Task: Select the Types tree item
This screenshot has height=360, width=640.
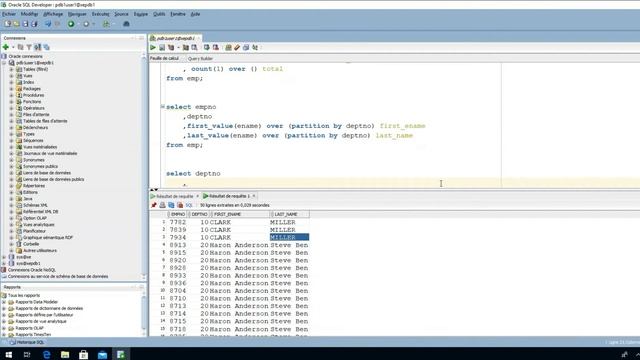Action: coord(29,134)
